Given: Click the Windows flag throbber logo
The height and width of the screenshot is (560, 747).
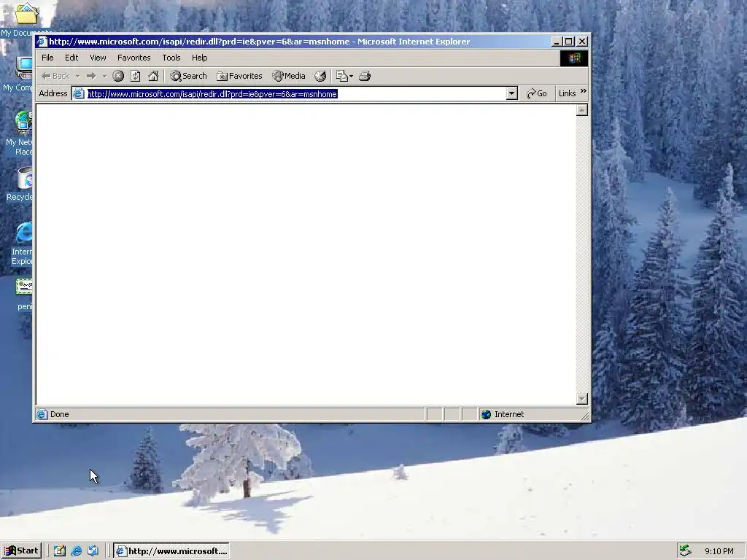Looking at the screenshot, I should pos(573,58).
